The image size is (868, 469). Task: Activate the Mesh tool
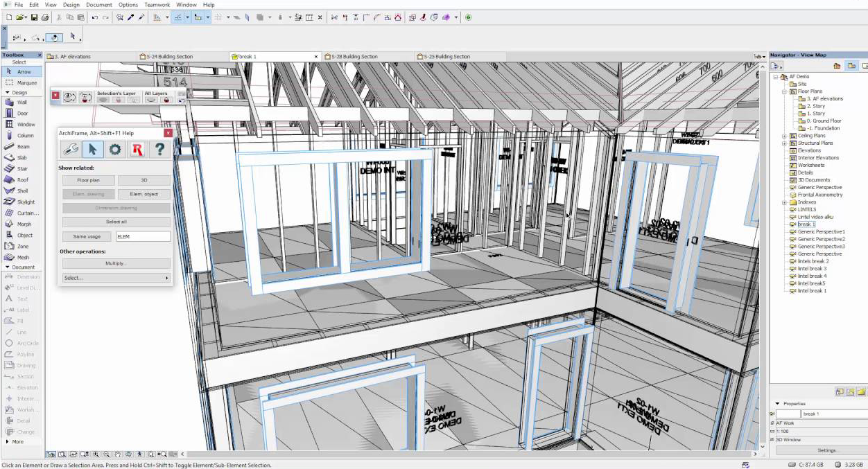coord(21,257)
